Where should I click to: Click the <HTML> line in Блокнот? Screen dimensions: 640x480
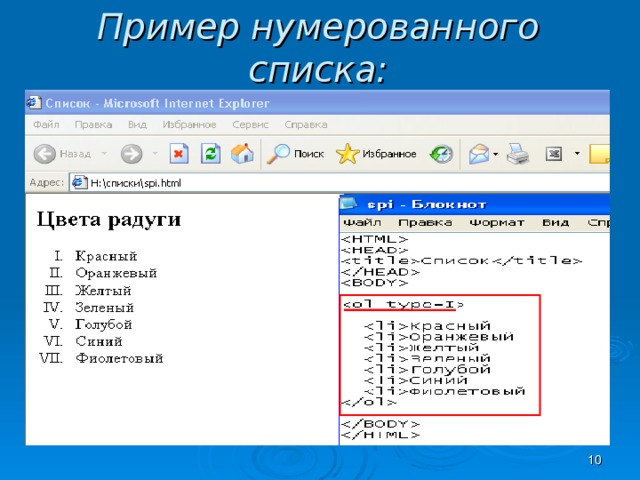pos(375,239)
